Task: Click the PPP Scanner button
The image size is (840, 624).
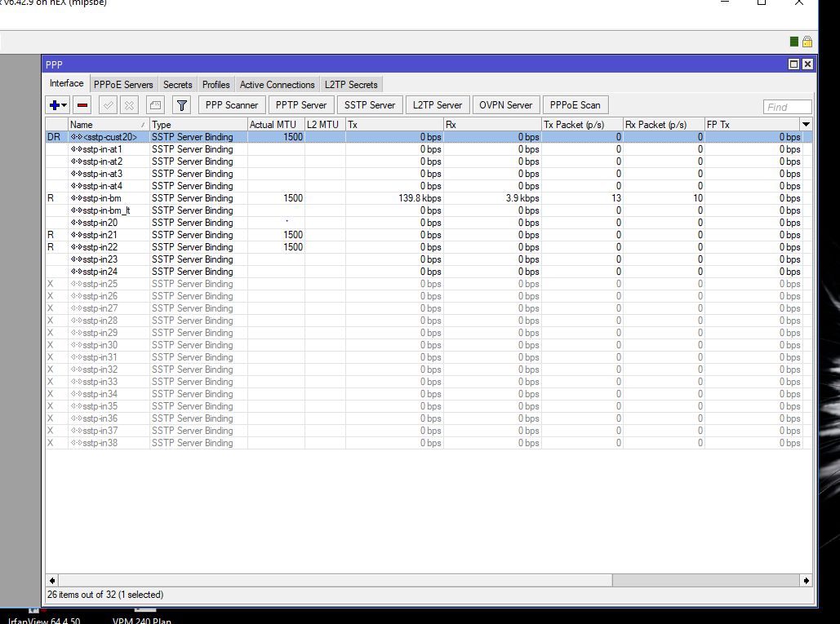Action: [232, 105]
